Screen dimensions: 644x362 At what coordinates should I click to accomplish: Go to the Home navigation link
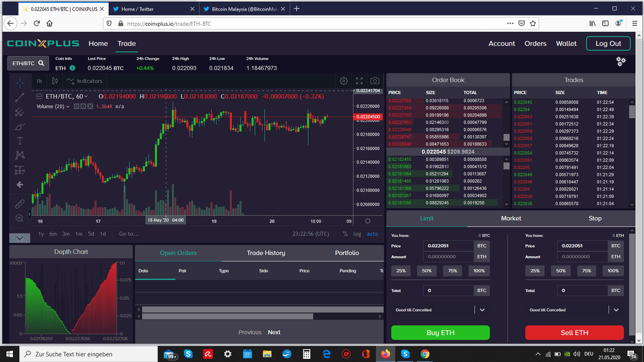coord(98,43)
